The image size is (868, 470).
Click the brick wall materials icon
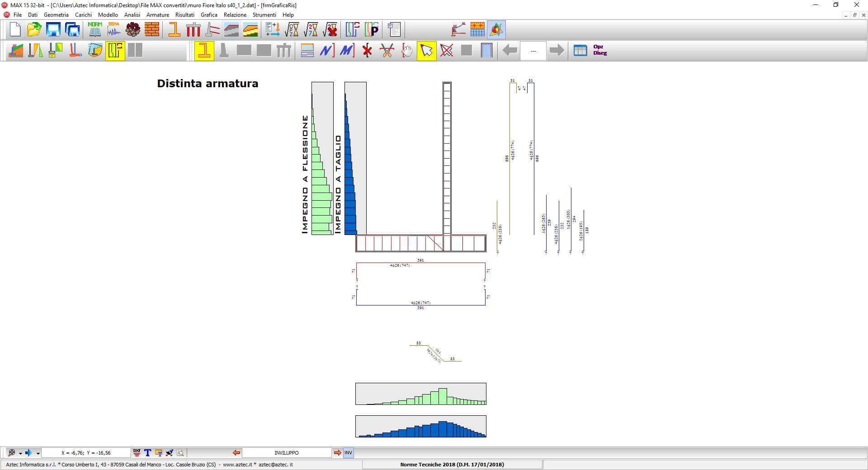[152, 30]
